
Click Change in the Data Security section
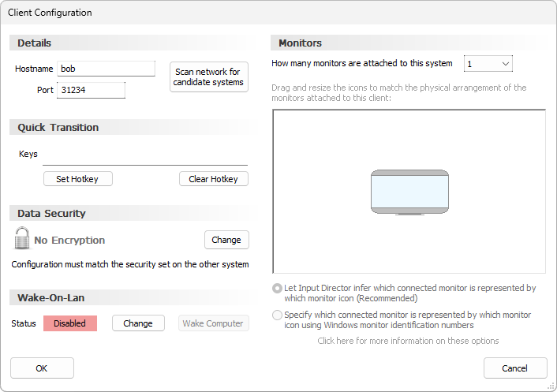pyautogui.click(x=226, y=240)
